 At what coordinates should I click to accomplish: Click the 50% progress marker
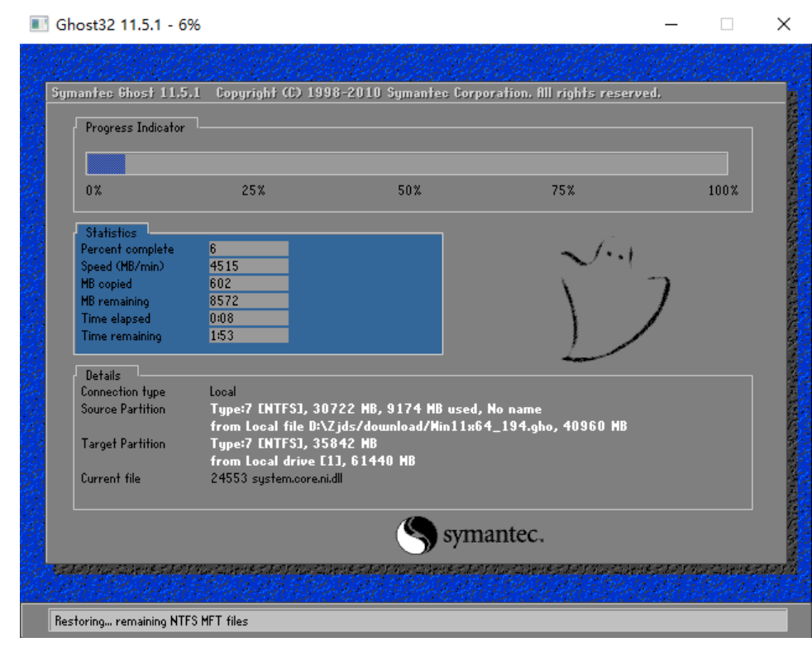coord(409,190)
